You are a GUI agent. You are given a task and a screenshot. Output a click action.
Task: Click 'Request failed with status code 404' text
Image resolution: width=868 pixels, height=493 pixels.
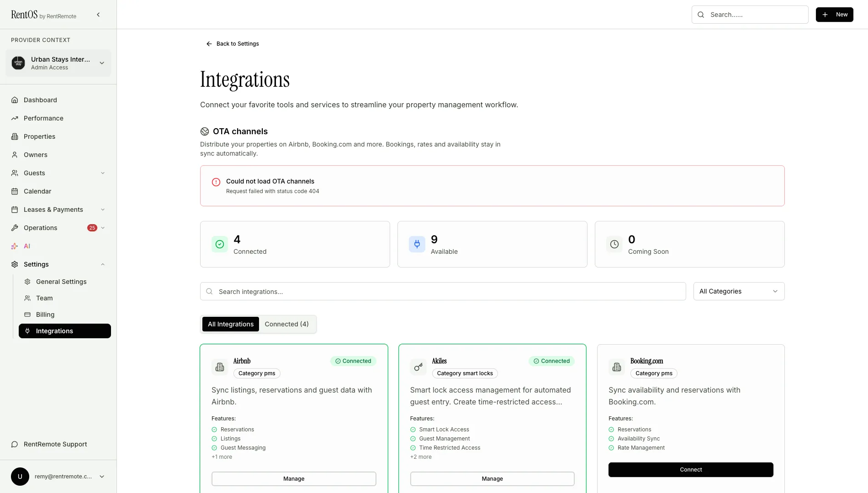tap(273, 191)
